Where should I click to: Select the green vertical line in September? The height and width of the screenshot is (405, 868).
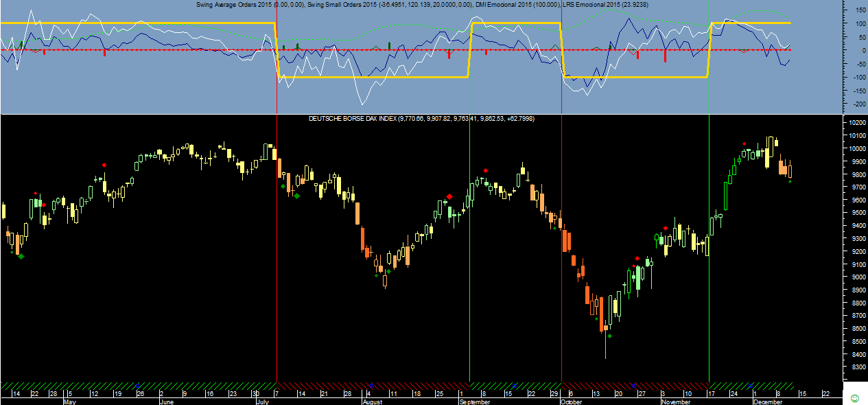click(469, 275)
